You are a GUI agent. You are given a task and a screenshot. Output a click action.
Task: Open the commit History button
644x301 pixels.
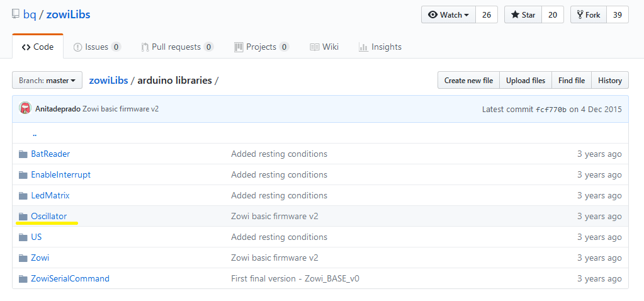(609, 81)
